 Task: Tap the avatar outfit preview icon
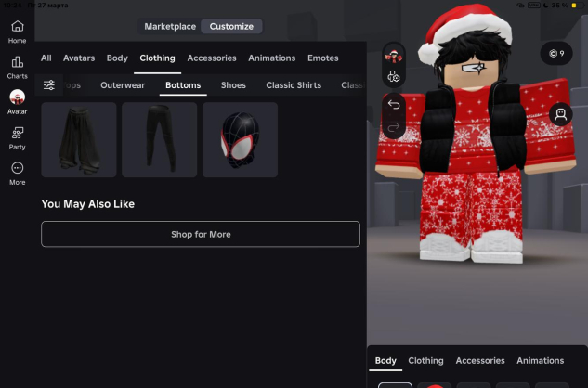coord(394,55)
